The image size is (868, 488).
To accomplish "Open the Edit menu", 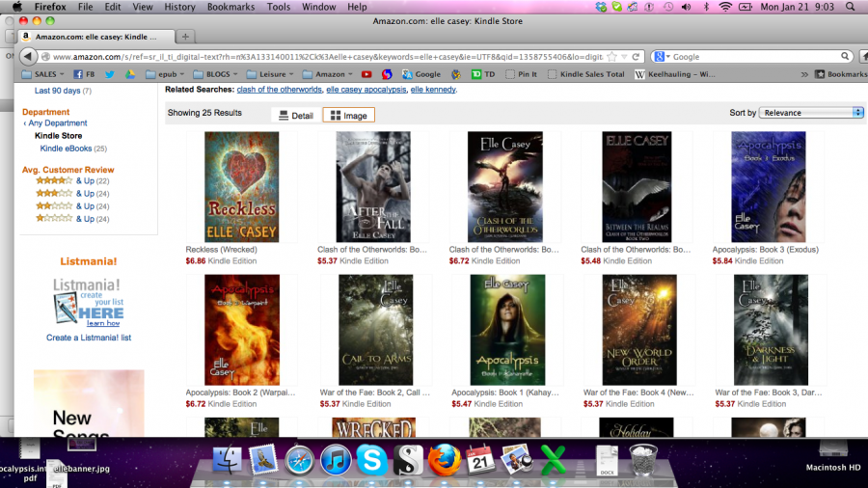I will (x=113, y=7).
